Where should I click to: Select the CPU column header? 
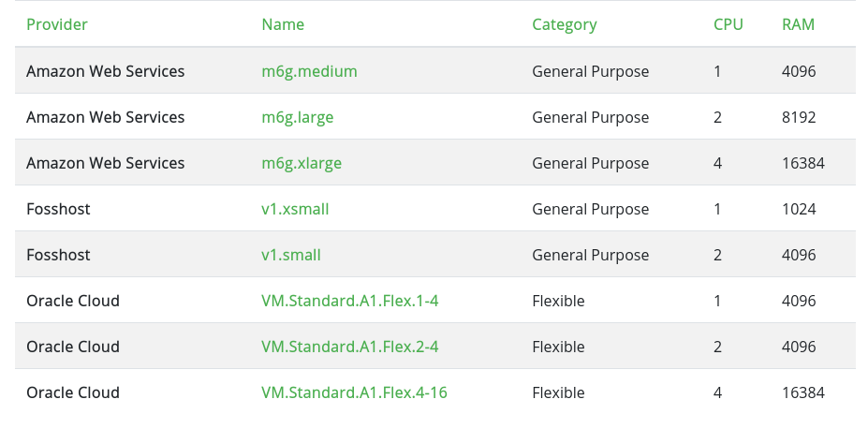pos(728,24)
